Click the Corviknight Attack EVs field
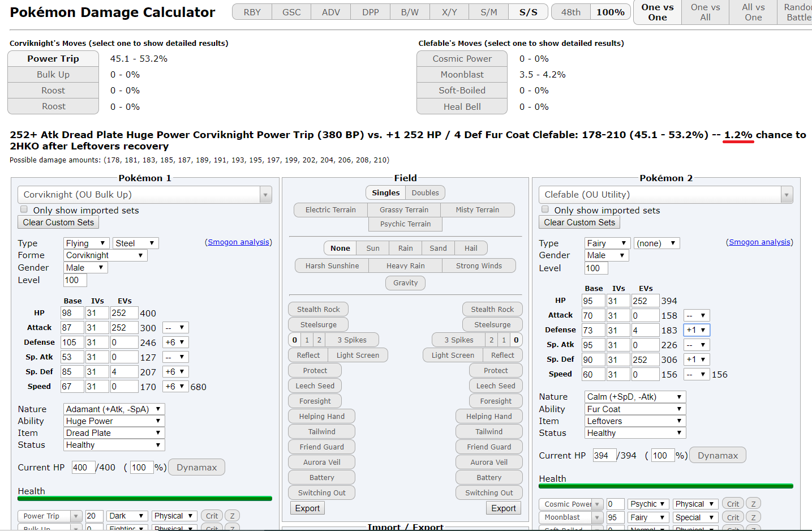This screenshot has width=812, height=531. pos(124,328)
